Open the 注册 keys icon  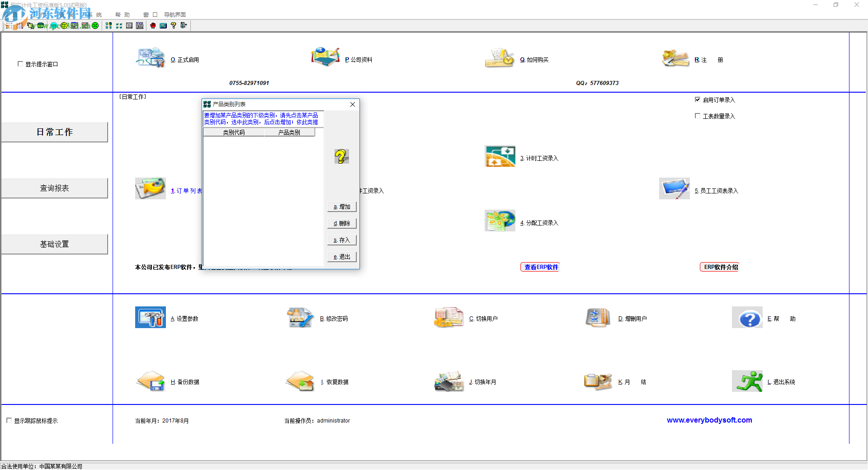pos(675,58)
